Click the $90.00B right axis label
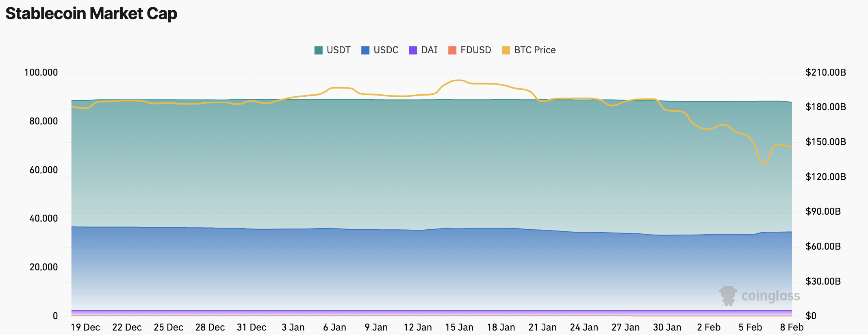 point(823,212)
